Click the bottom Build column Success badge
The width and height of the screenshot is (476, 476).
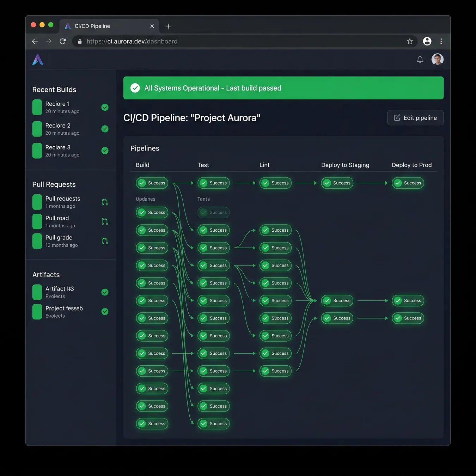coord(152,424)
